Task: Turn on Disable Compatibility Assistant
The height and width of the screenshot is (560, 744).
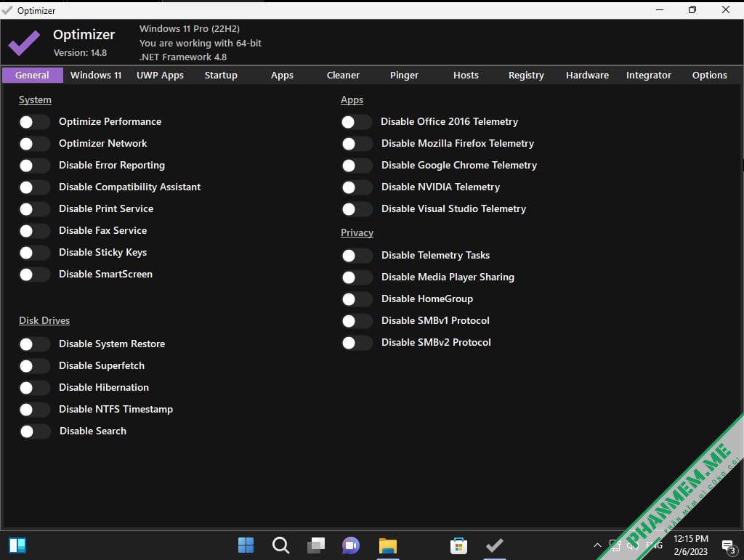Action: pos(34,187)
